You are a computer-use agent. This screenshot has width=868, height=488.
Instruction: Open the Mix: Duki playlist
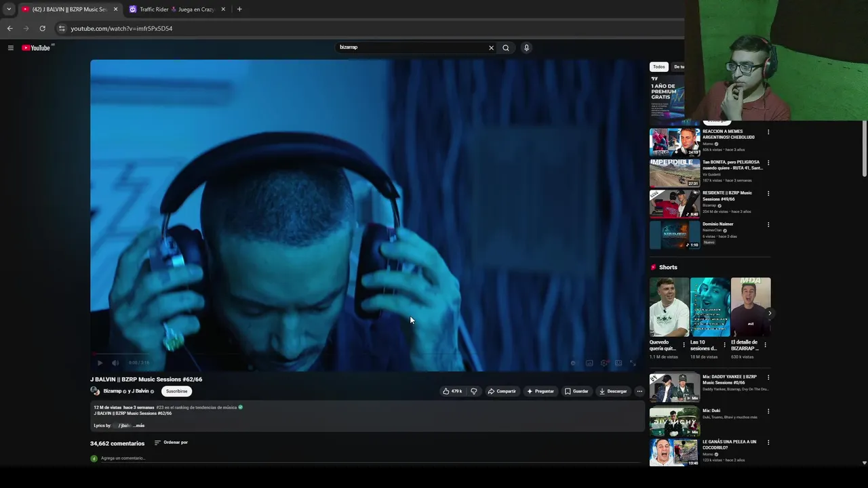click(x=675, y=422)
